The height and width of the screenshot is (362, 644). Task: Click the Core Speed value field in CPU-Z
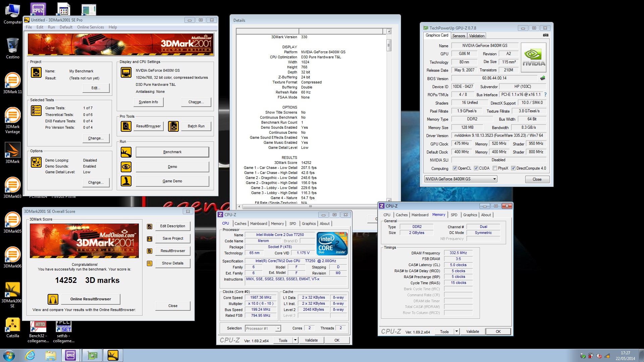261,298
